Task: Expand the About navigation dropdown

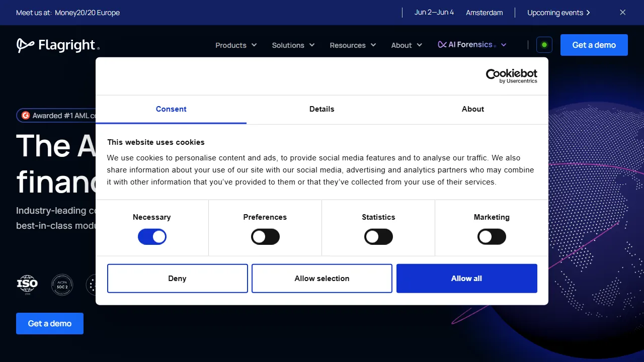Action: tap(407, 45)
